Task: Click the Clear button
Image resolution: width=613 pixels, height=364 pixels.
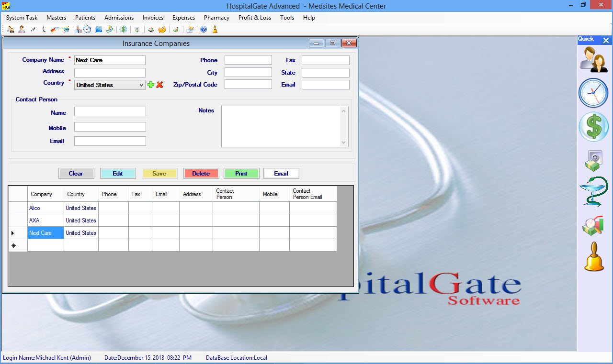Action: 76,174
